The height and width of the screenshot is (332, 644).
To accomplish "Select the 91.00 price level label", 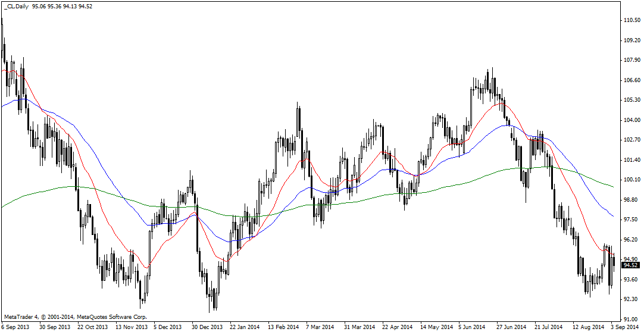I will click(x=632, y=319).
